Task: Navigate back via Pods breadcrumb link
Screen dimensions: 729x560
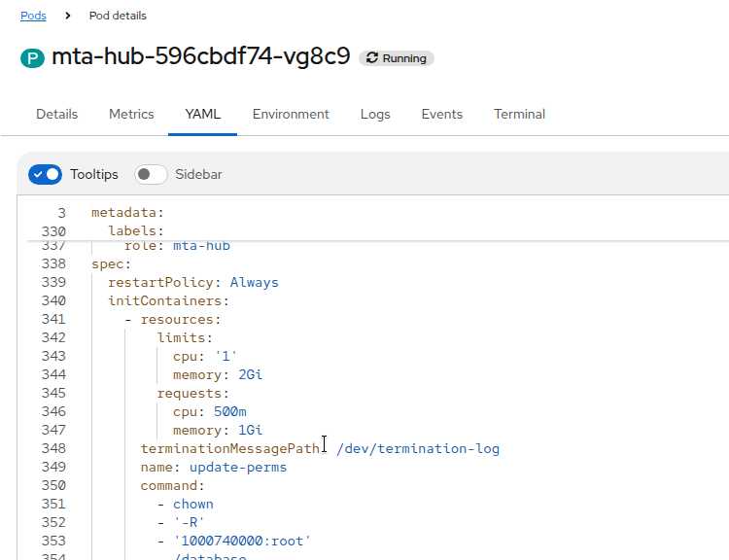Action: click(x=33, y=16)
